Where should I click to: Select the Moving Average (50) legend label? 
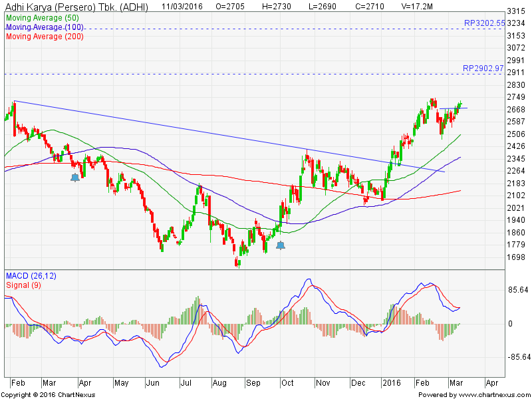click(42, 17)
